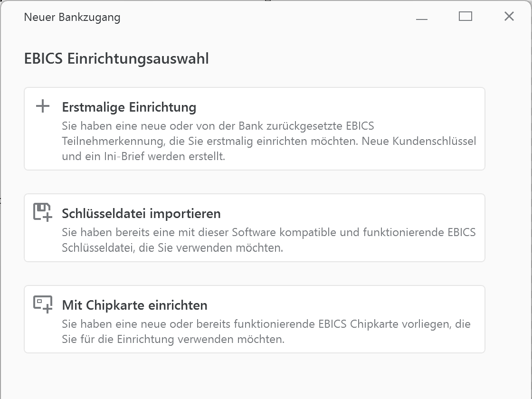The height and width of the screenshot is (399, 532).
Task: Click the EBICS Einrichtungsauswahl title
Action: pos(116,59)
